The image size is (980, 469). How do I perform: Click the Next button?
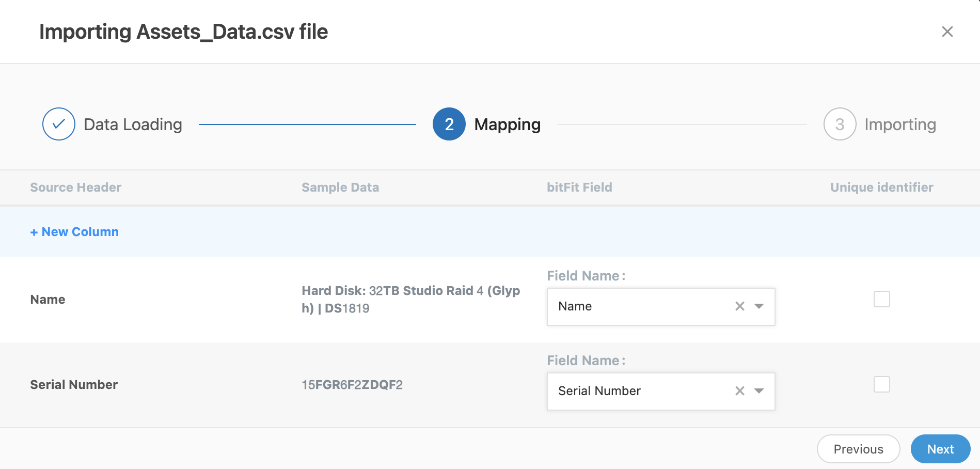tap(940, 449)
